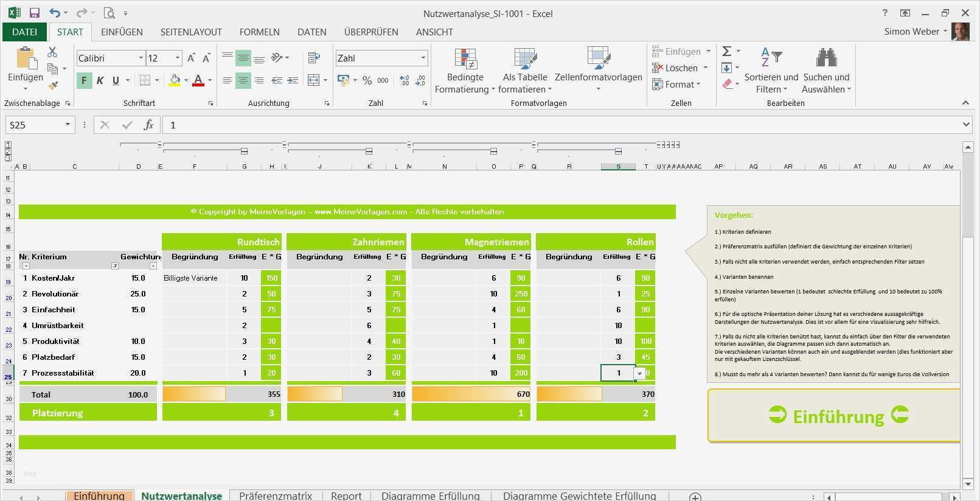Image resolution: width=980 pixels, height=501 pixels.
Task: Switch to the EINFÜGEN ribbon tab
Action: [x=122, y=32]
